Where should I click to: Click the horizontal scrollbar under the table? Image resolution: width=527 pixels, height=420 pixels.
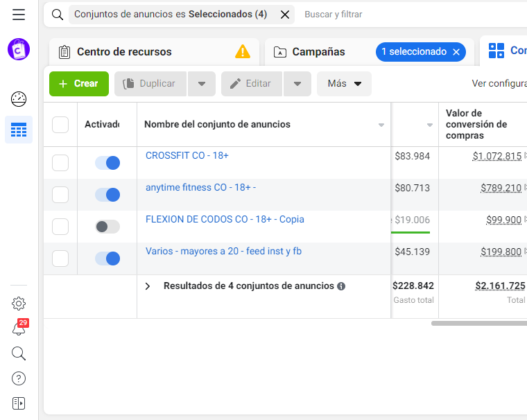[x=479, y=323]
